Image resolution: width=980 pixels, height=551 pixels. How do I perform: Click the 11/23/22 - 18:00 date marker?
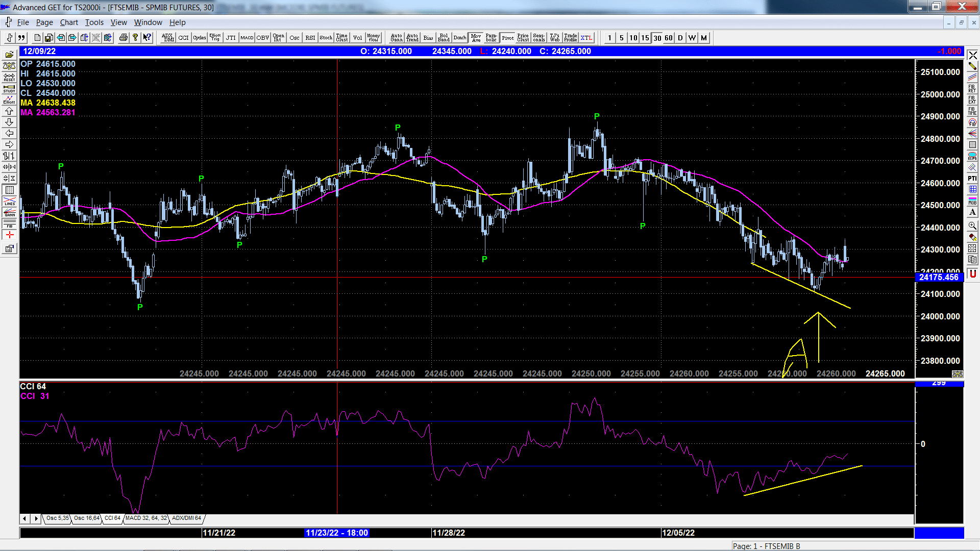point(337,533)
